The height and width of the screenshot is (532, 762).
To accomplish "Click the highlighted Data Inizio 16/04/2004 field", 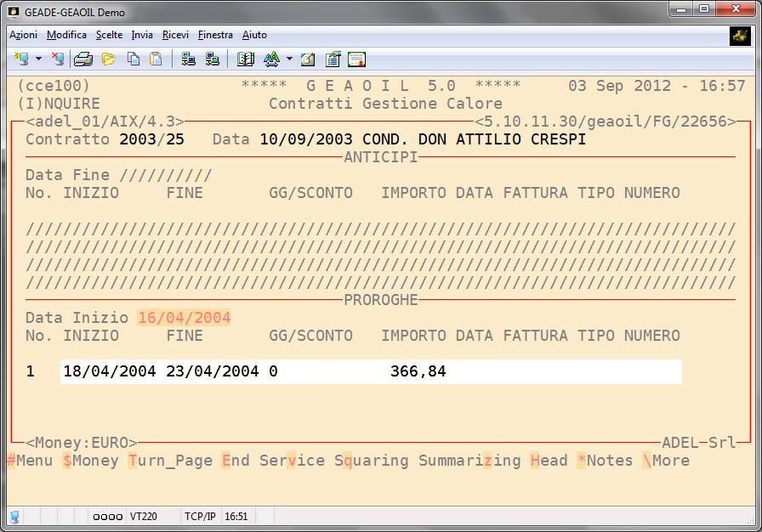I will coord(184,318).
